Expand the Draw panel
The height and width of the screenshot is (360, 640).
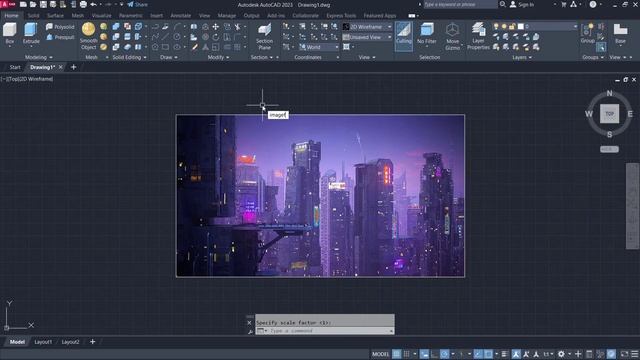click(x=169, y=58)
